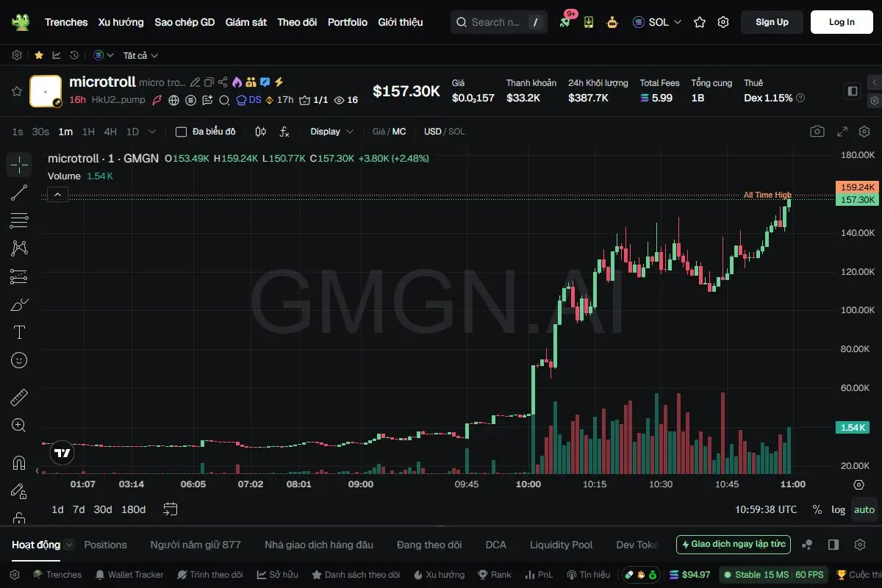882x588 pixels.
Task: Toggle auto scale on price axis
Action: (864, 509)
